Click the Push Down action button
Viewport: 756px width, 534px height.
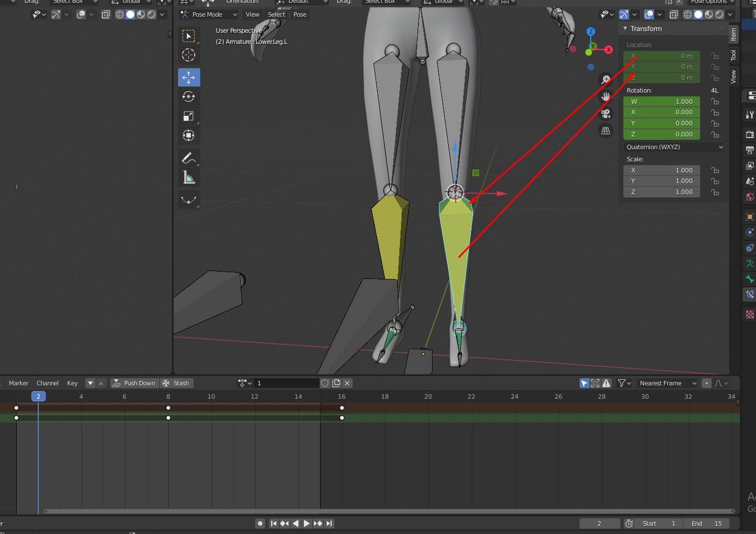click(x=134, y=383)
